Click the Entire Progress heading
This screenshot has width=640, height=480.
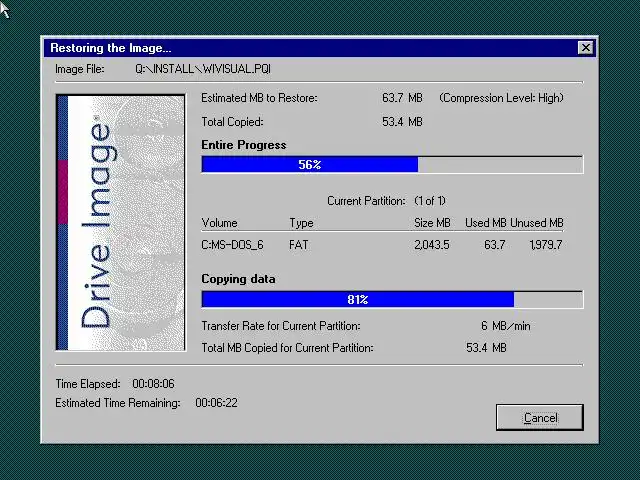pyautogui.click(x=244, y=145)
